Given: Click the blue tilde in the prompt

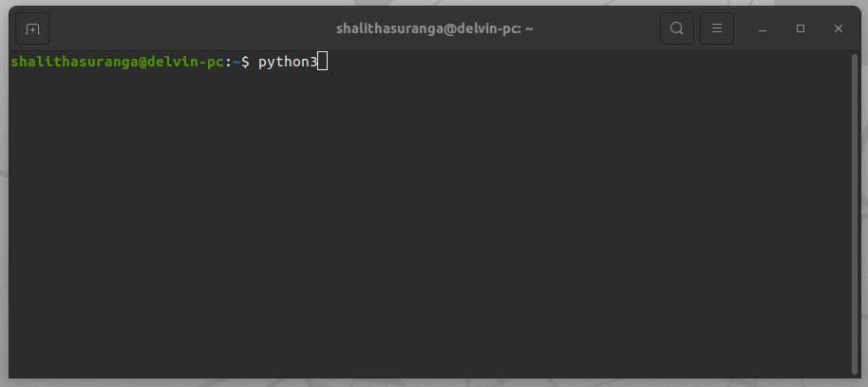Looking at the screenshot, I should click(x=237, y=62).
